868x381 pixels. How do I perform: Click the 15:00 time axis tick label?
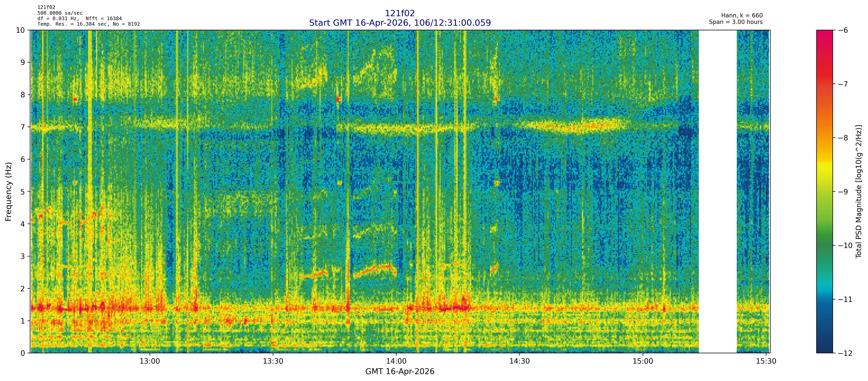tap(643, 361)
